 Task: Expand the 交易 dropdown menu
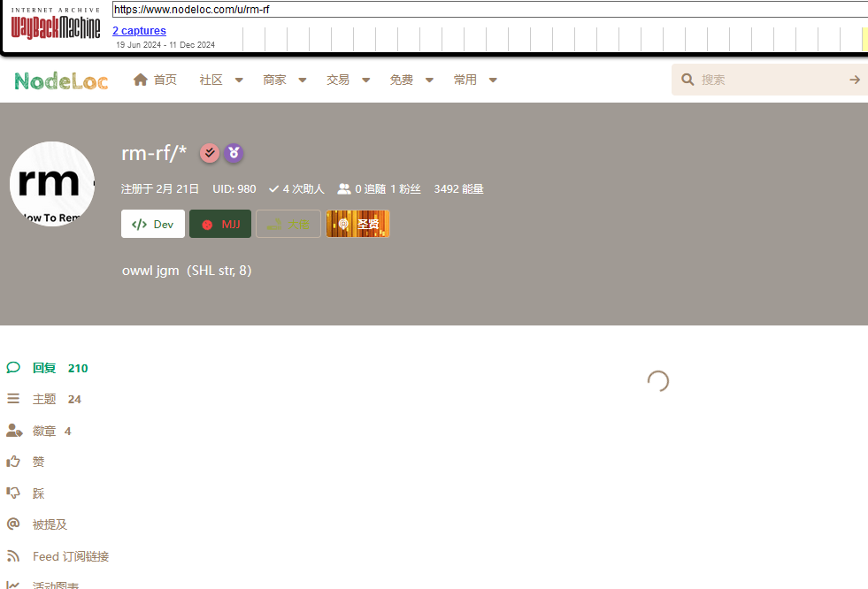(x=349, y=80)
